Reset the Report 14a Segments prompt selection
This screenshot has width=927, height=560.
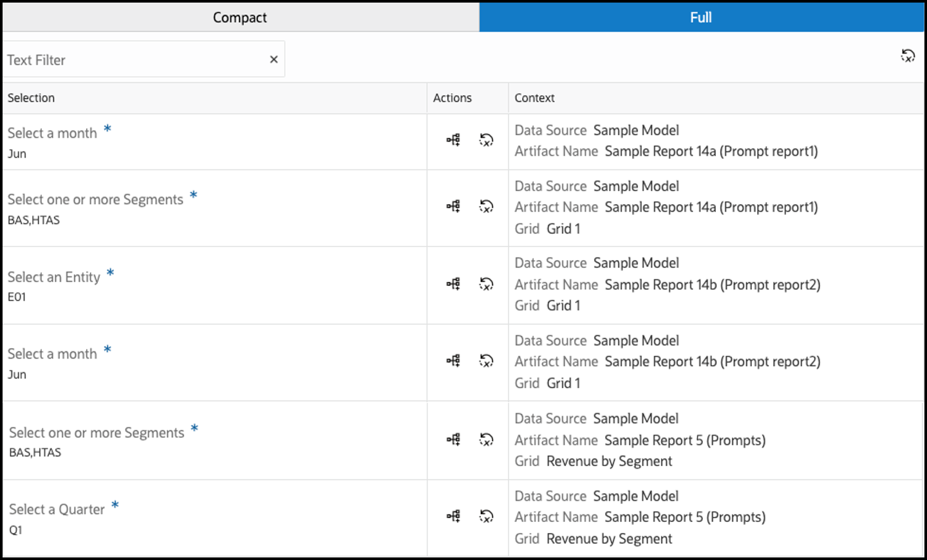(486, 206)
